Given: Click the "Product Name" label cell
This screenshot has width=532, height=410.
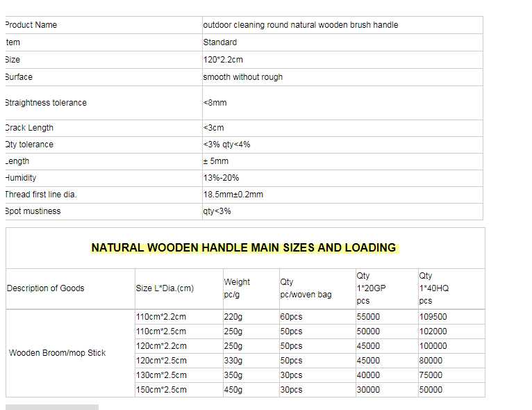Looking at the screenshot, I should click(31, 25).
